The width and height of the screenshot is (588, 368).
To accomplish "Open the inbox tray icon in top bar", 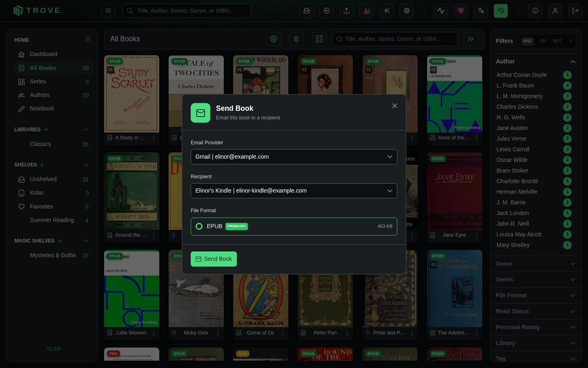I will point(307,11).
